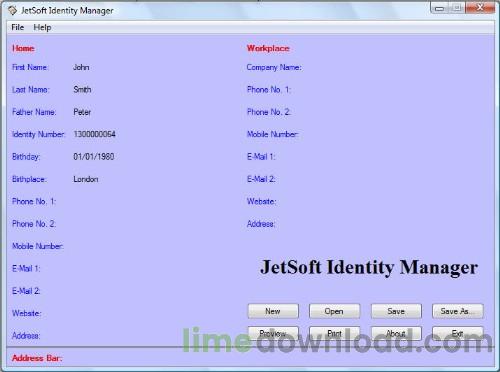Click the Save As button
This screenshot has height=372, width=500.
click(458, 311)
